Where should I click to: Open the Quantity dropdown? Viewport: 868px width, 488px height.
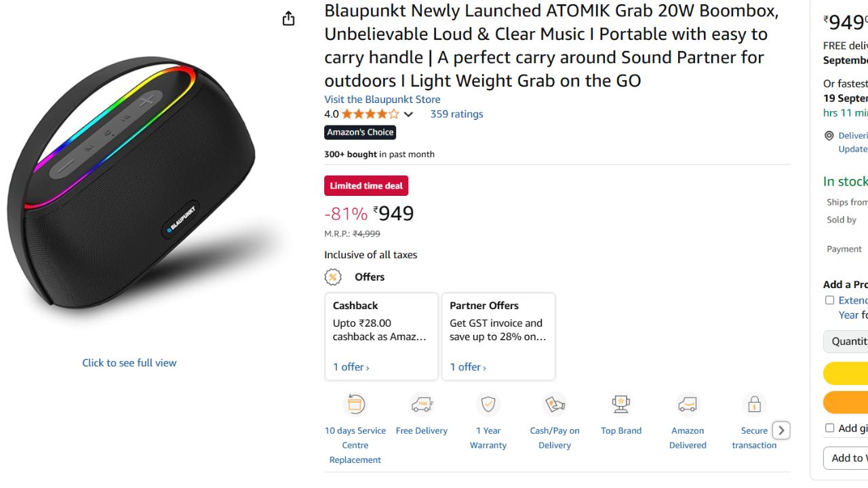coord(846,342)
